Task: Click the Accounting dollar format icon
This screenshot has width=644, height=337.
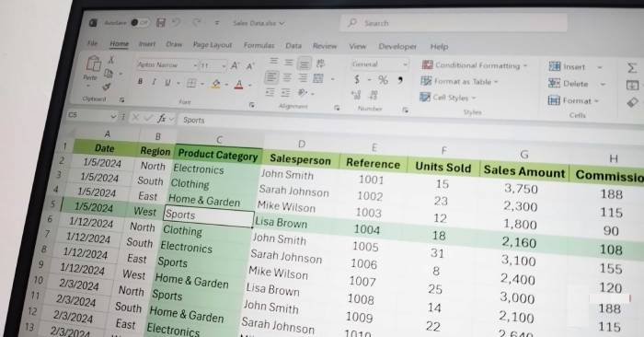Action: tap(357, 79)
